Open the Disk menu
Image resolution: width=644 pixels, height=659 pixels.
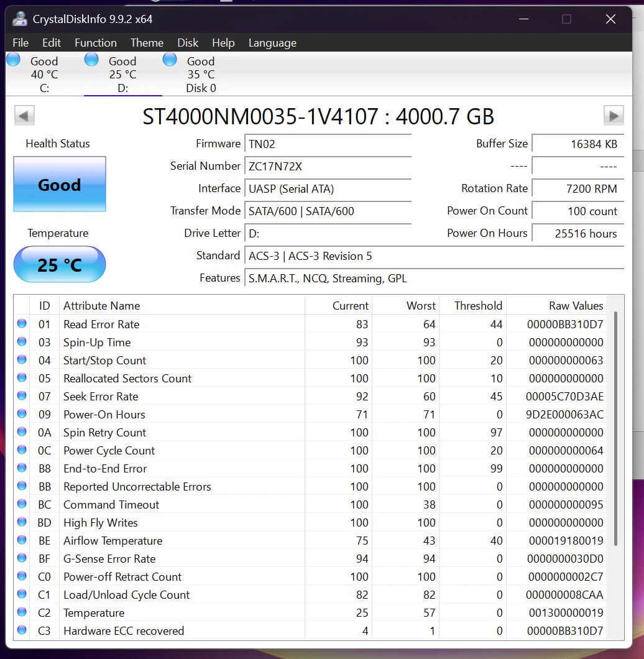(x=188, y=43)
